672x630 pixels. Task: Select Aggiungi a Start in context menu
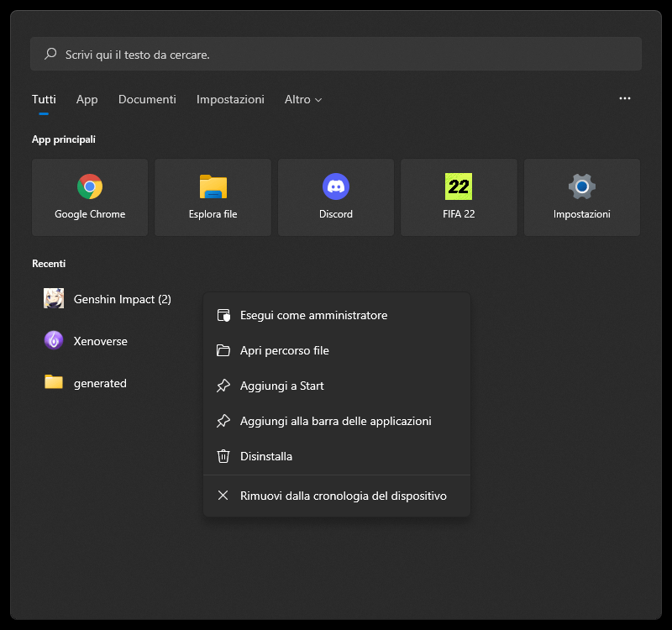point(337,386)
